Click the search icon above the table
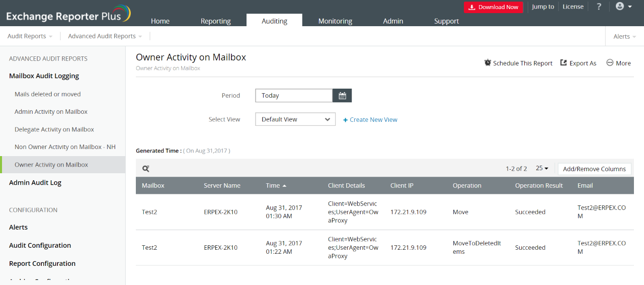The image size is (644, 285). click(x=145, y=169)
